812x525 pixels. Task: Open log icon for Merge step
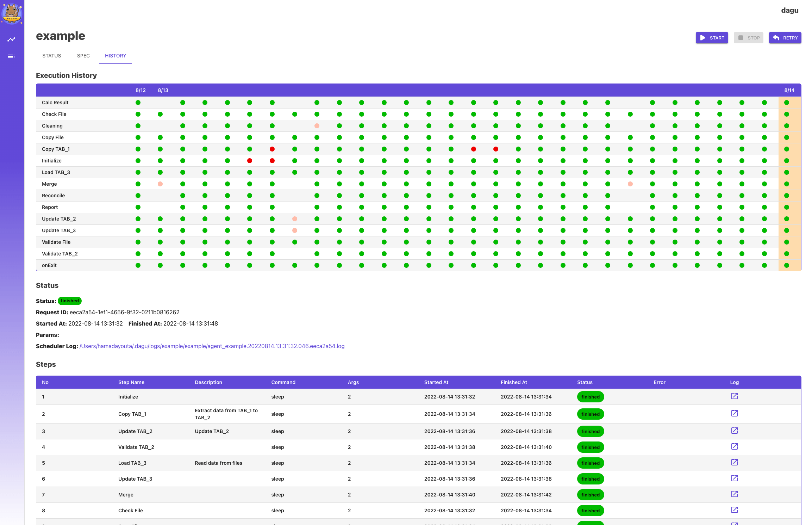pyautogui.click(x=734, y=494)
